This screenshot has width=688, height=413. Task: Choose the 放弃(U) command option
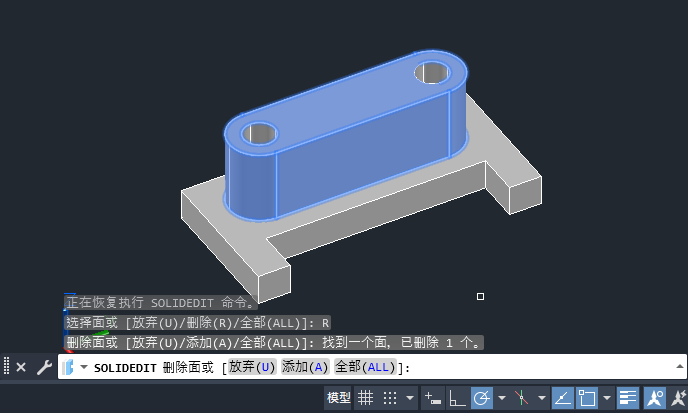[252, 367]
